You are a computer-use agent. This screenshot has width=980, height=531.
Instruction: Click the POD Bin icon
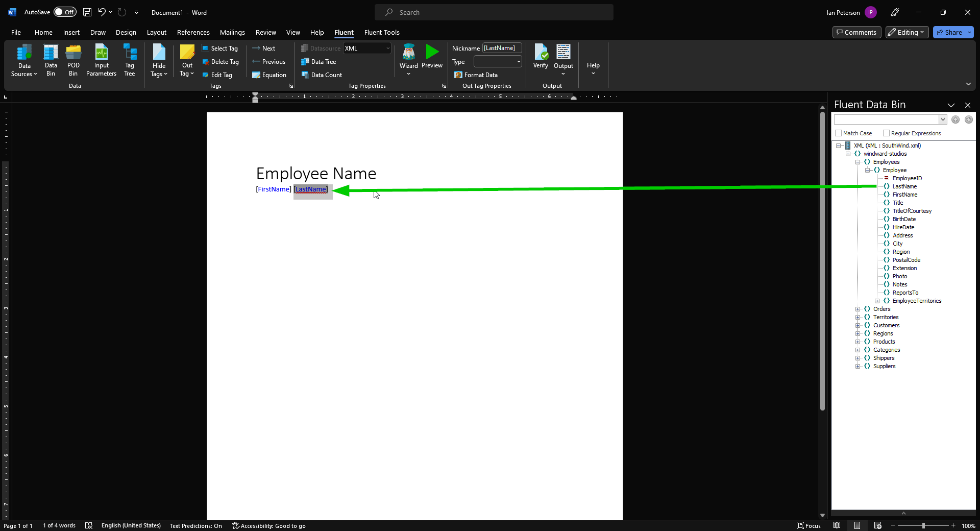click(73, 61)
